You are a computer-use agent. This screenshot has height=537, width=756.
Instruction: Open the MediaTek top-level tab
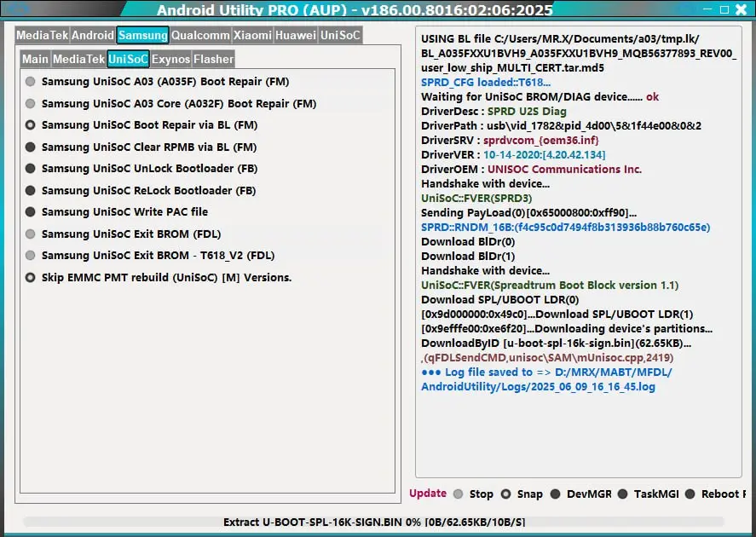42,35
